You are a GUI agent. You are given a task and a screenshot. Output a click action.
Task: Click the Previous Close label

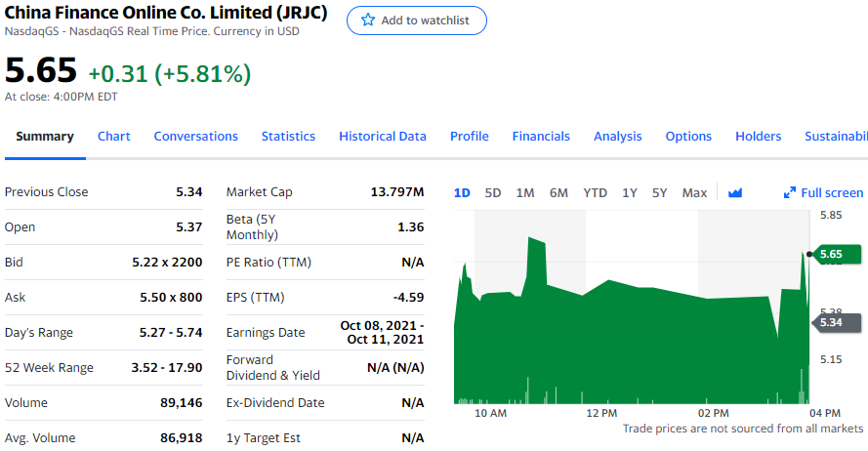(47, 192)
